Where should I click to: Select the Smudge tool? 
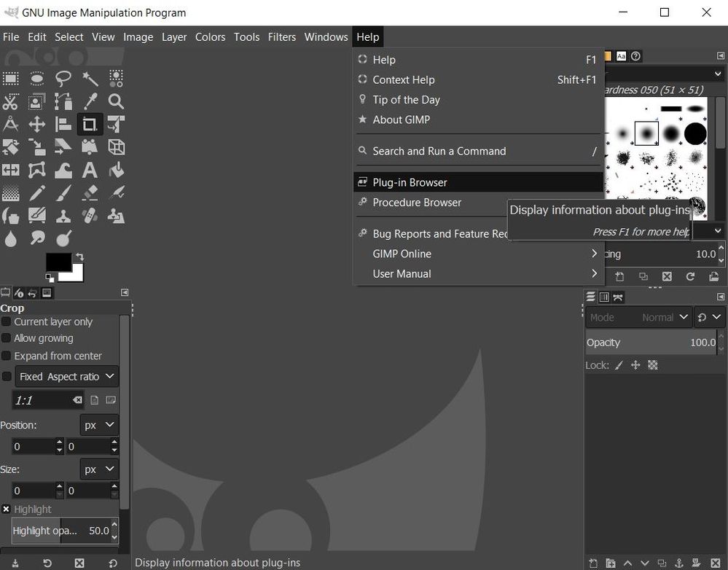[x=37, y=238]
